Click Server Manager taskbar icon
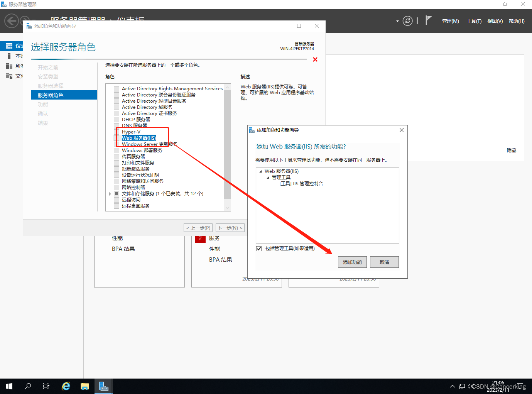This screenshot has height=394, width=532. click(103, 386)
